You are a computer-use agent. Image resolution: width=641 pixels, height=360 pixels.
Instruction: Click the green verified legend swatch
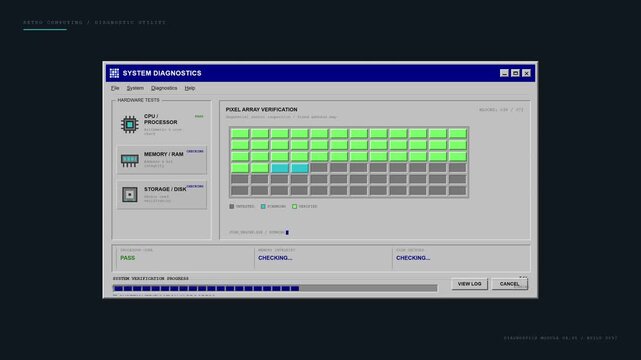tap(294, 206)
